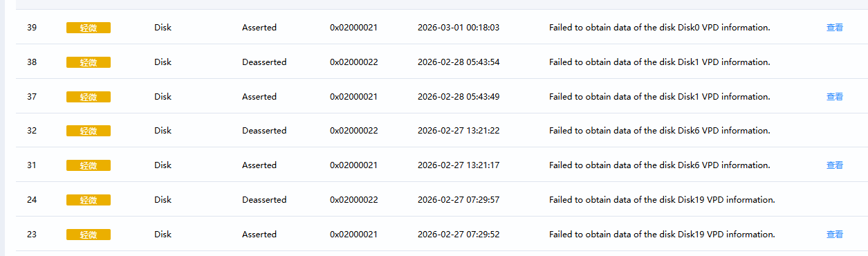868x256 pixels.
Task: Select the Disk19 Deasserted event description
Action: tap(662, 200)
